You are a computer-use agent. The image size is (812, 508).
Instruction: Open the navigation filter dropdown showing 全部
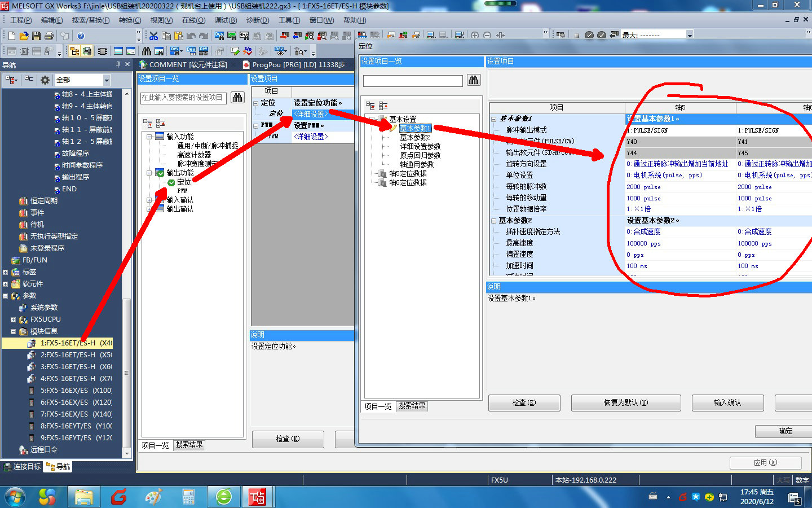[106, 80]
